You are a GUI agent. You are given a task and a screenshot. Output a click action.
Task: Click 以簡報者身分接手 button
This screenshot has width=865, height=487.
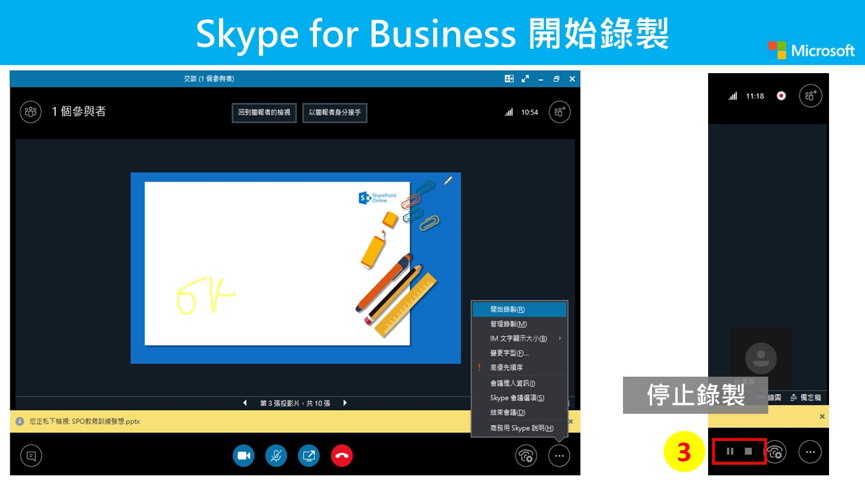335,113
